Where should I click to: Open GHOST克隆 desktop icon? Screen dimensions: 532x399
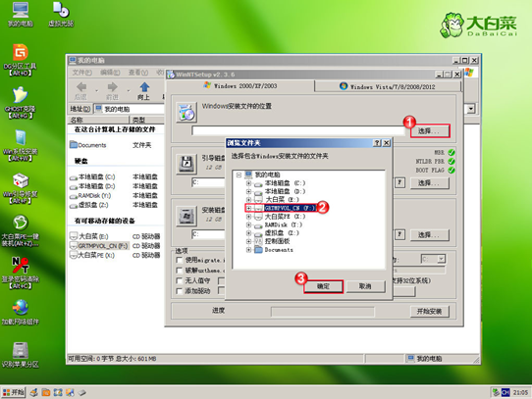tap(21, 102)
